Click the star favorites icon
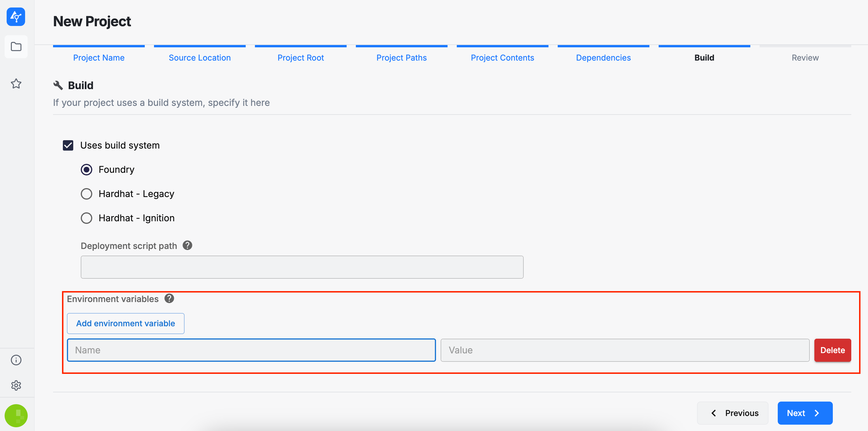The height and width of the screenshot is (431, 868). click(x=16, y=84)
